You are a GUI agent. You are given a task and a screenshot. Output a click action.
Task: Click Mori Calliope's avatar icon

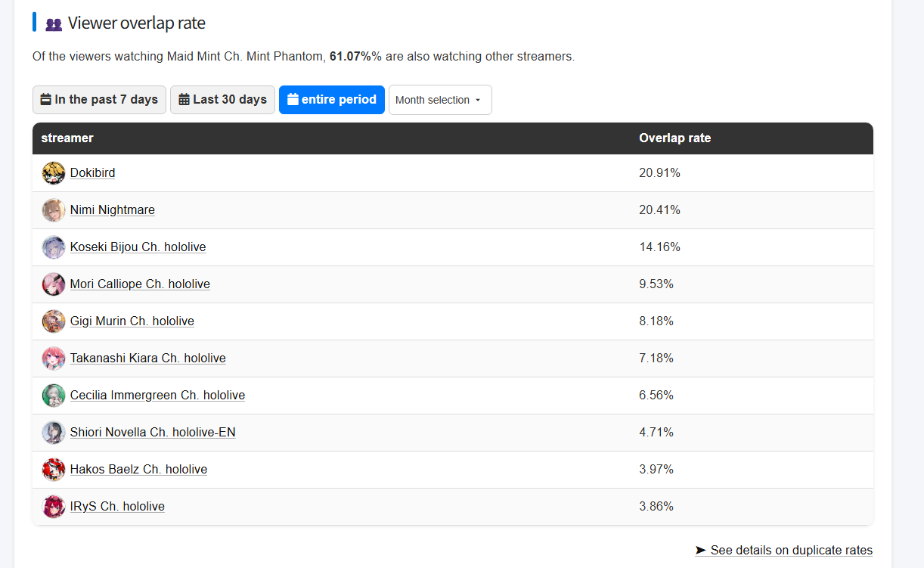point(54,284)
